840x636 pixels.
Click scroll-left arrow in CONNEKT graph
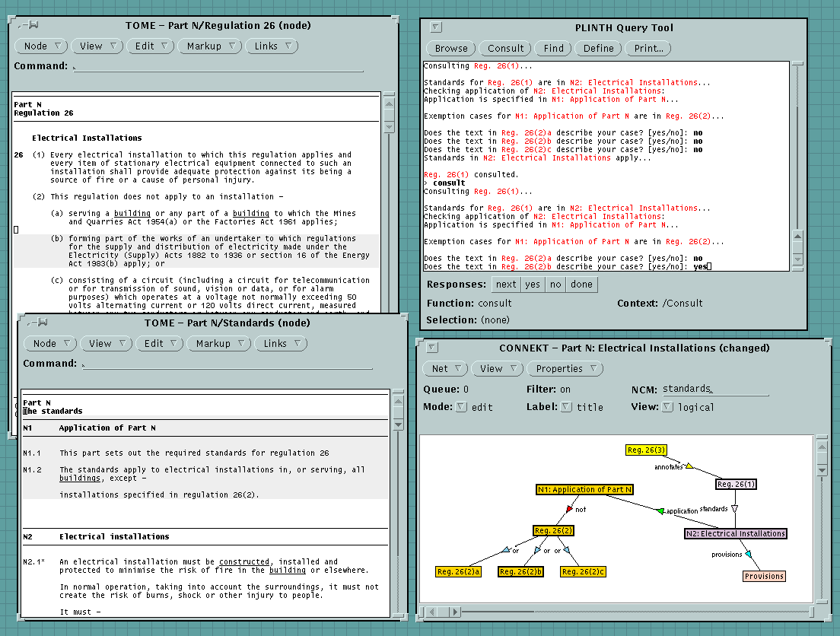(x=432, y=612)
